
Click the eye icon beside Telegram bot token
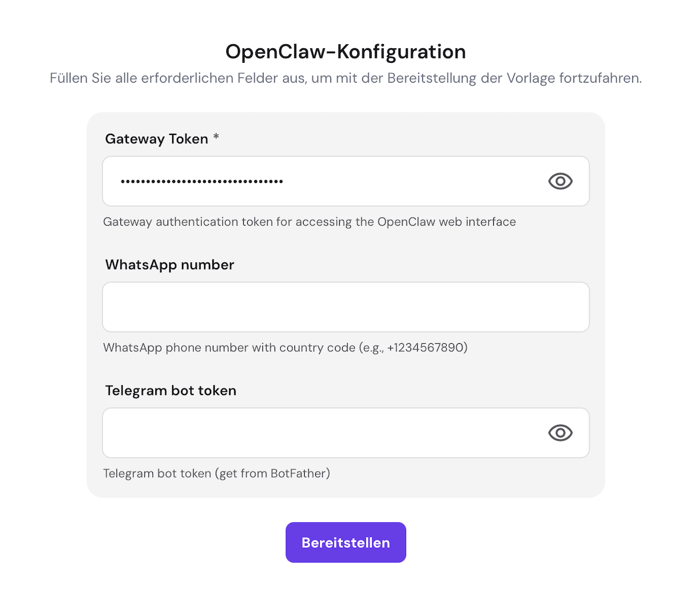(x=560, y=433)
